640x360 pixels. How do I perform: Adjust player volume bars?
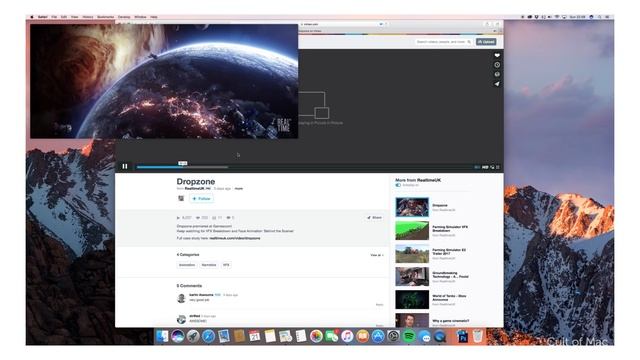477,167
